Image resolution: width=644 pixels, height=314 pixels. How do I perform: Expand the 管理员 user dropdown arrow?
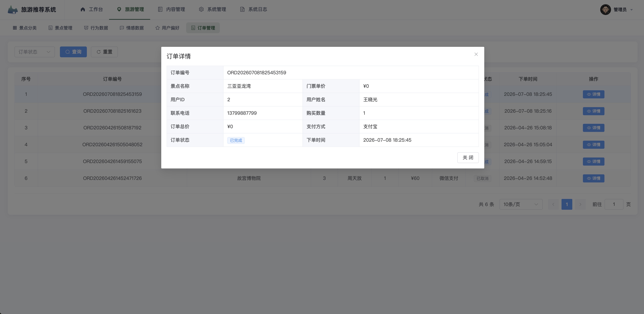click(632, 10)
